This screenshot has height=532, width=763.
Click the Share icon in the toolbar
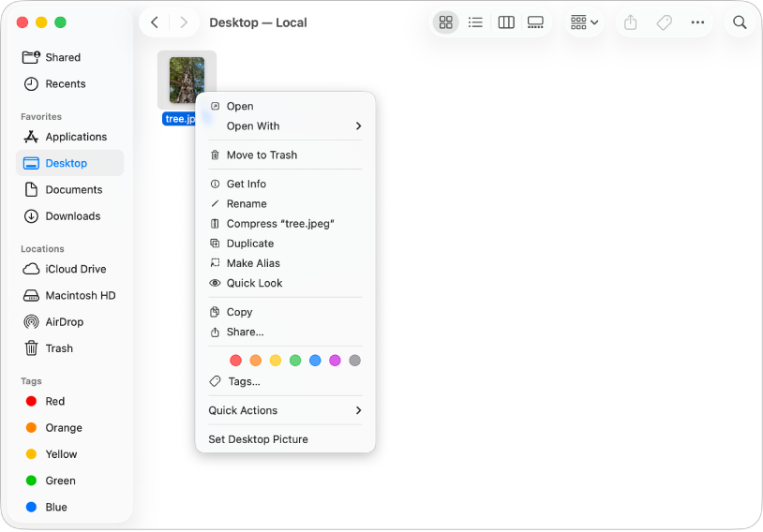click(631, 22)
